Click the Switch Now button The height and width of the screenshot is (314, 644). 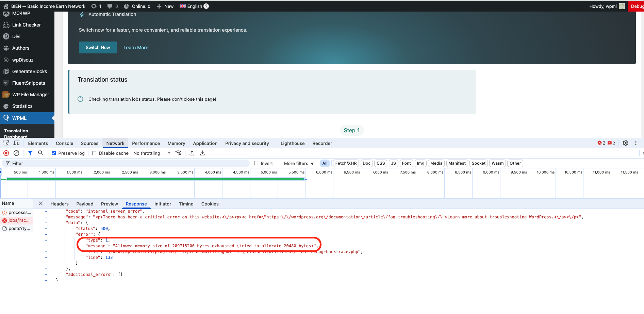tap(98, 48)
